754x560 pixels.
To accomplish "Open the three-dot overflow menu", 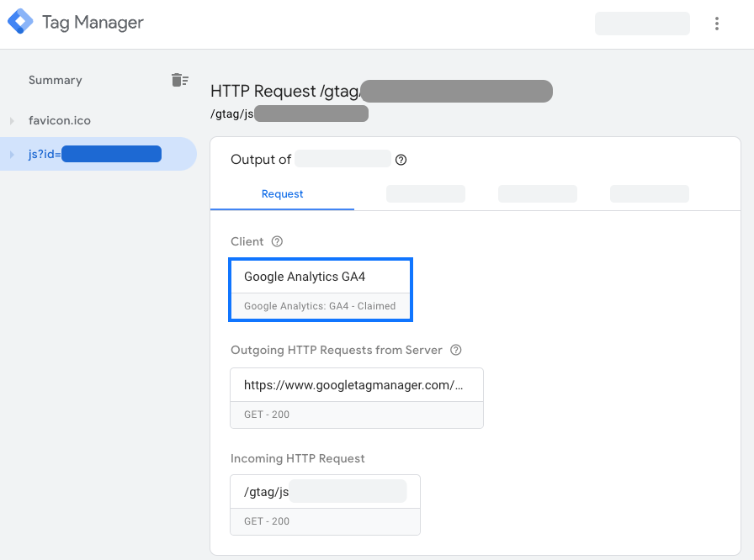I will 716,23.
